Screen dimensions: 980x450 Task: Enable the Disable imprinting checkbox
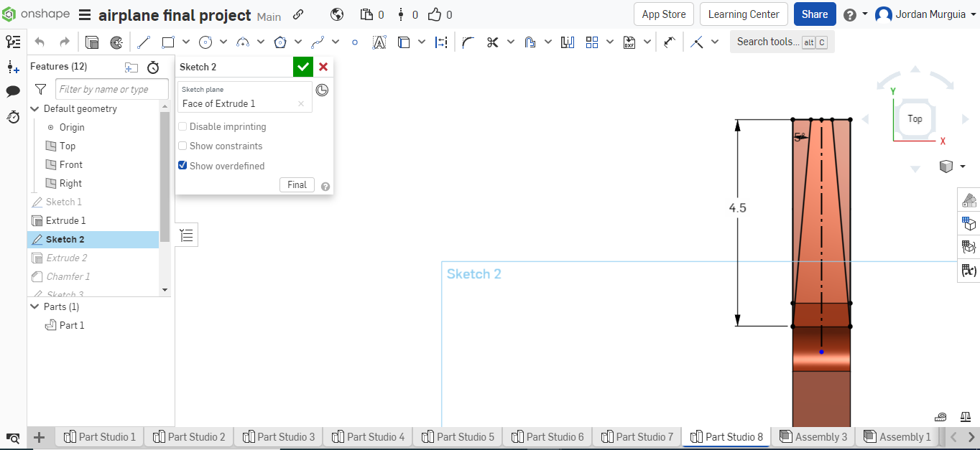tap(182, 126)
